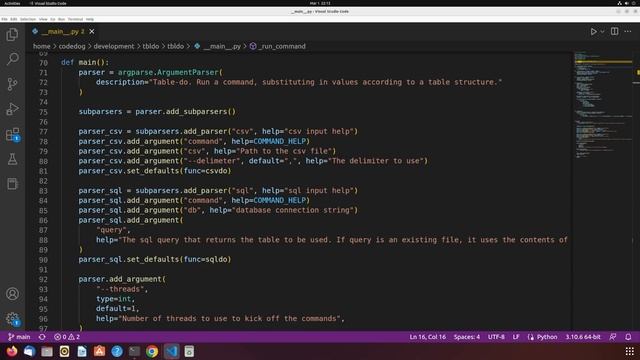
Task: Open the clock and calendar in top bar
Action: point(320,3)
